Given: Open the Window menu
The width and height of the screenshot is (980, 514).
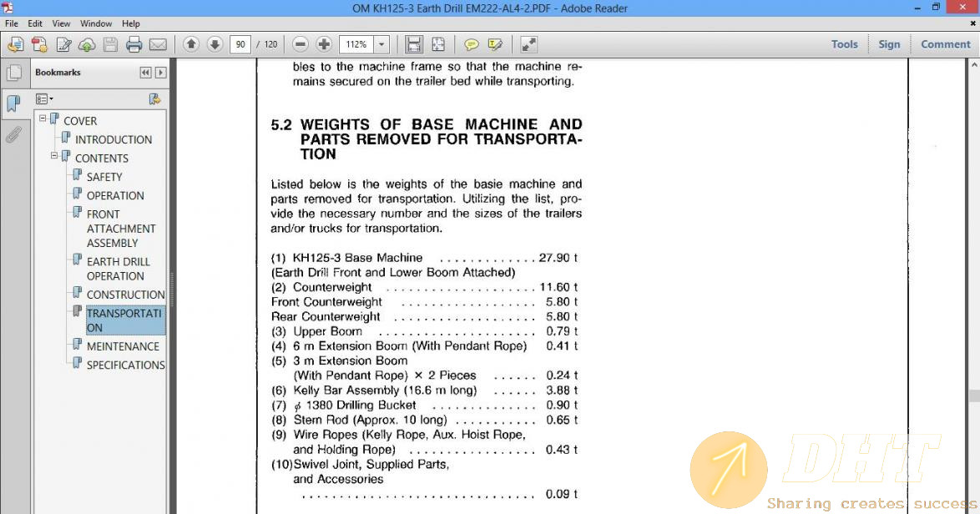Looking at the screenshot, I should [96, 23].
